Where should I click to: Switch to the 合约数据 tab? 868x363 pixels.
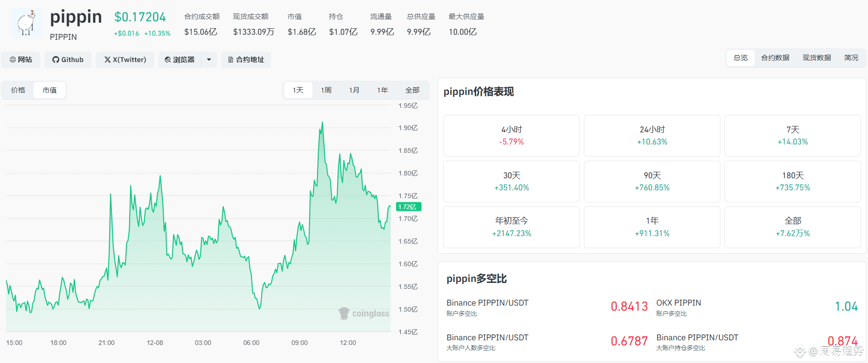(x=775, y=58)
